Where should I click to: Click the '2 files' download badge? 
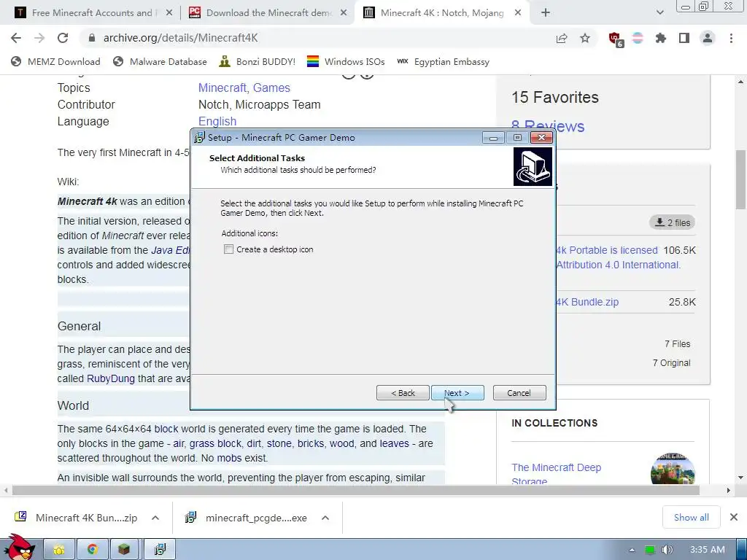coord(672,222)
